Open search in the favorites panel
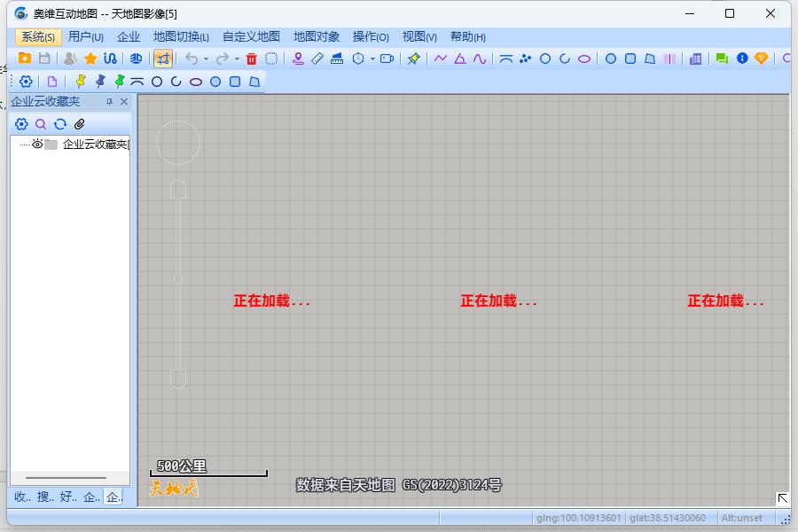 click(40, 124)
